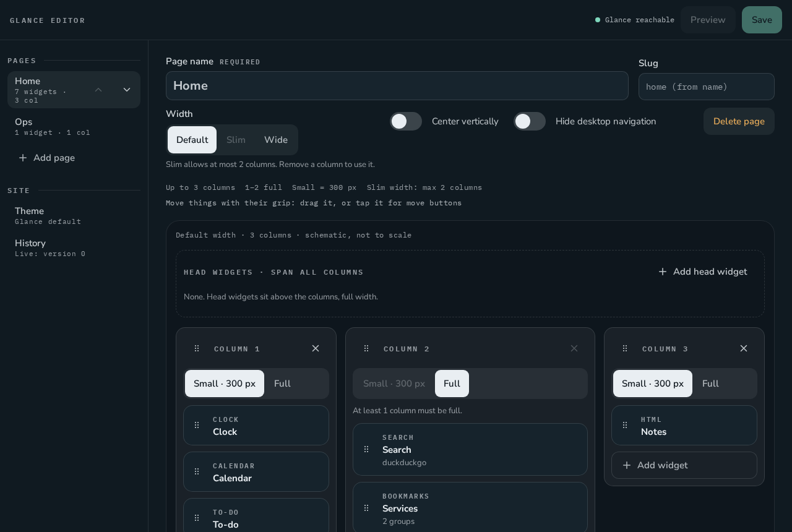Delete the current page
The height and width of the screenshot is (532, 792).
pyautogui.click(x=739, y=121)
